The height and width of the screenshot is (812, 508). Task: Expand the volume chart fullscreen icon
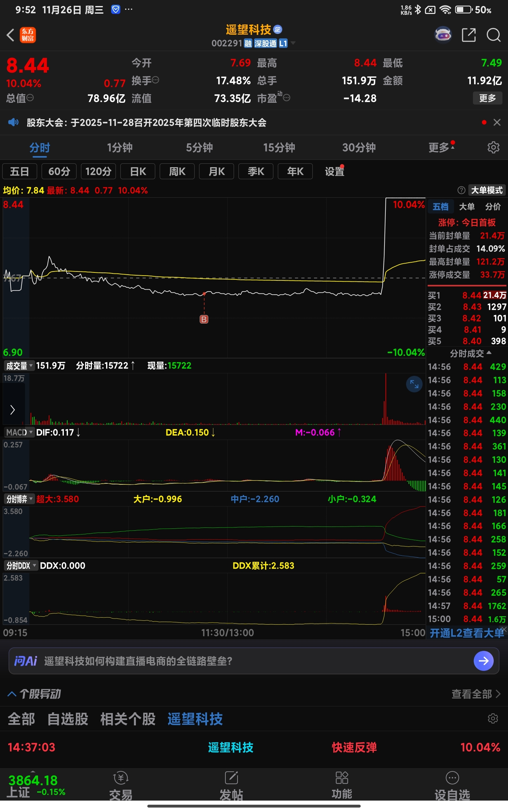coord(414,384)
